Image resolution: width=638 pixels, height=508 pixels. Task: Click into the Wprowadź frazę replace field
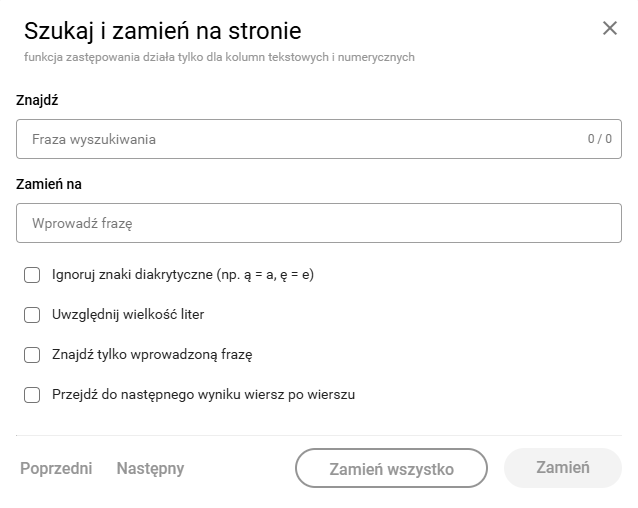pos(319,223)
